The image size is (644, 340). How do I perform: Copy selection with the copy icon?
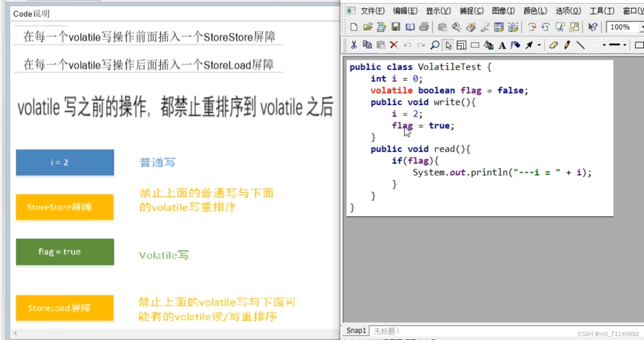367,45
